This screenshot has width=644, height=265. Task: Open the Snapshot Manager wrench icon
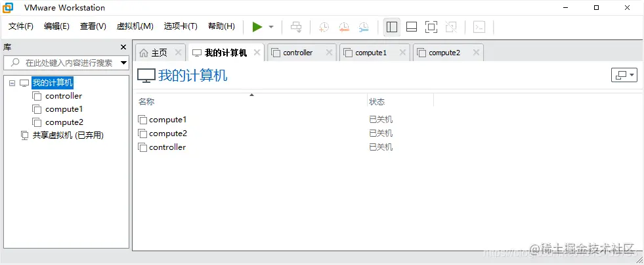(x=364, y=27)
